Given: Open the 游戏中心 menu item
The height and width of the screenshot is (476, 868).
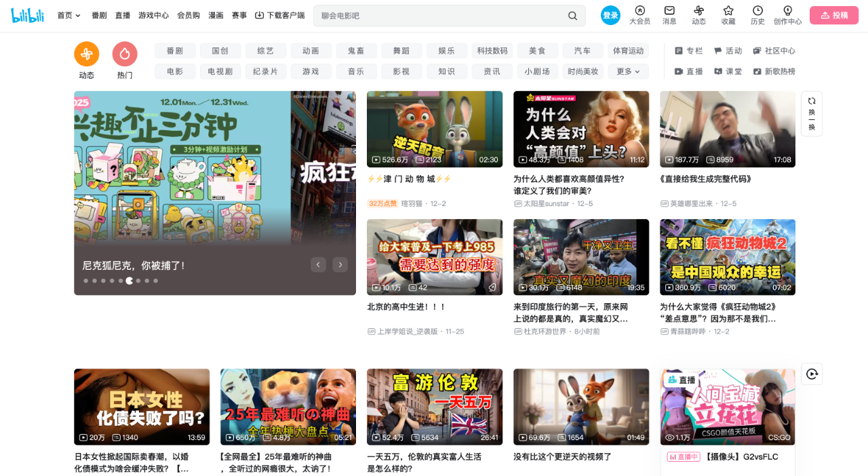Looking at the screenshot, I should [x=154, y=14].
